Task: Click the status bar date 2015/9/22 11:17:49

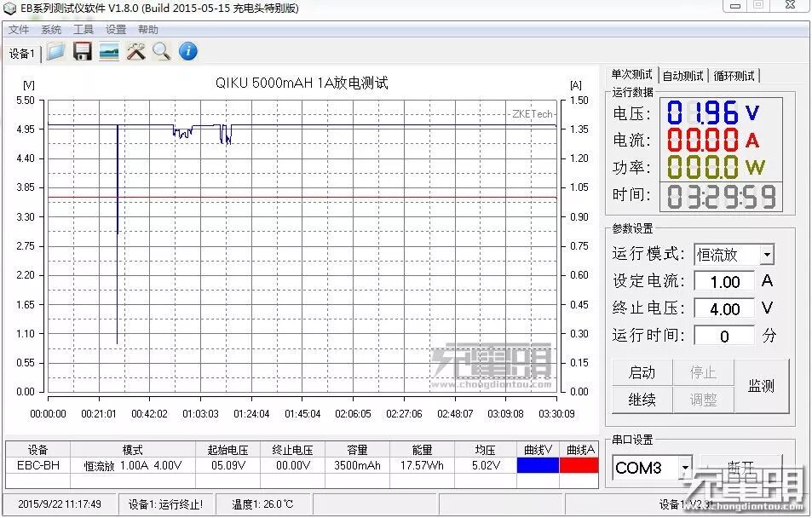Action: tap(60, 504)
